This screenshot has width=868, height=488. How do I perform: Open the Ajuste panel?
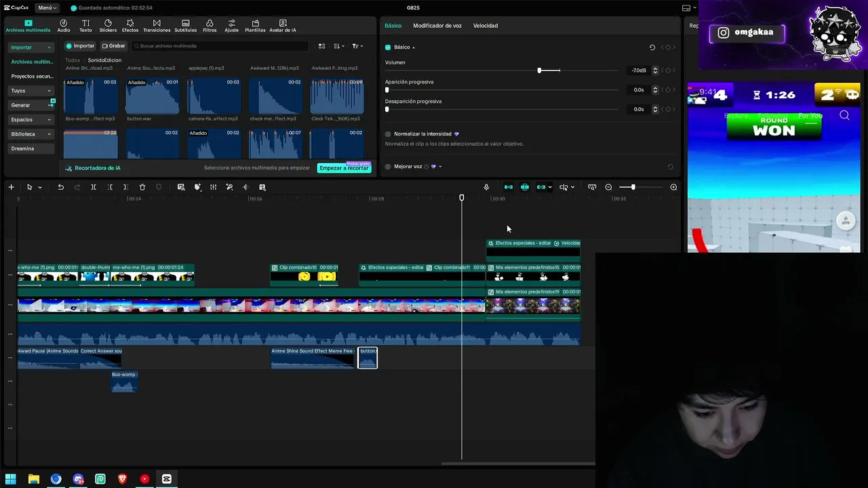[x=232, y=26]
